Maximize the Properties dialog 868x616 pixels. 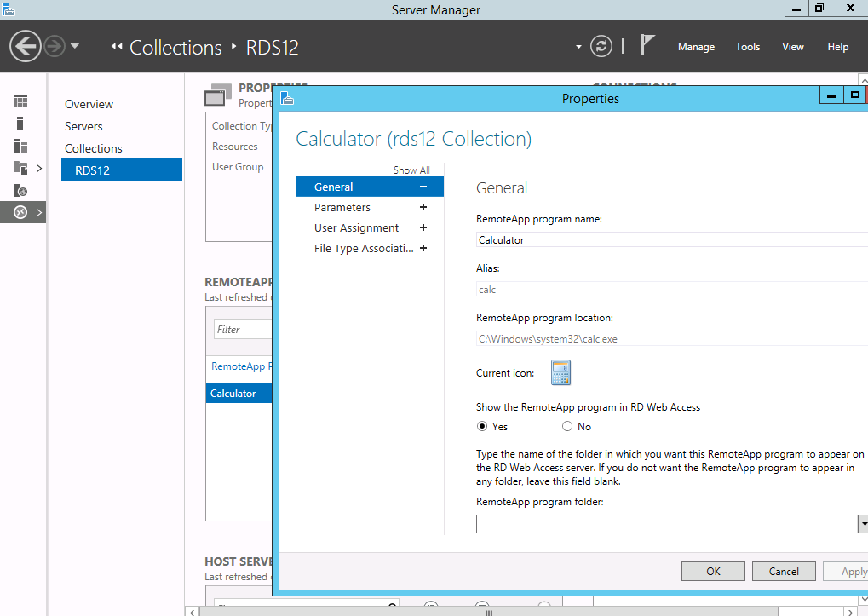(x=854, y=95)
